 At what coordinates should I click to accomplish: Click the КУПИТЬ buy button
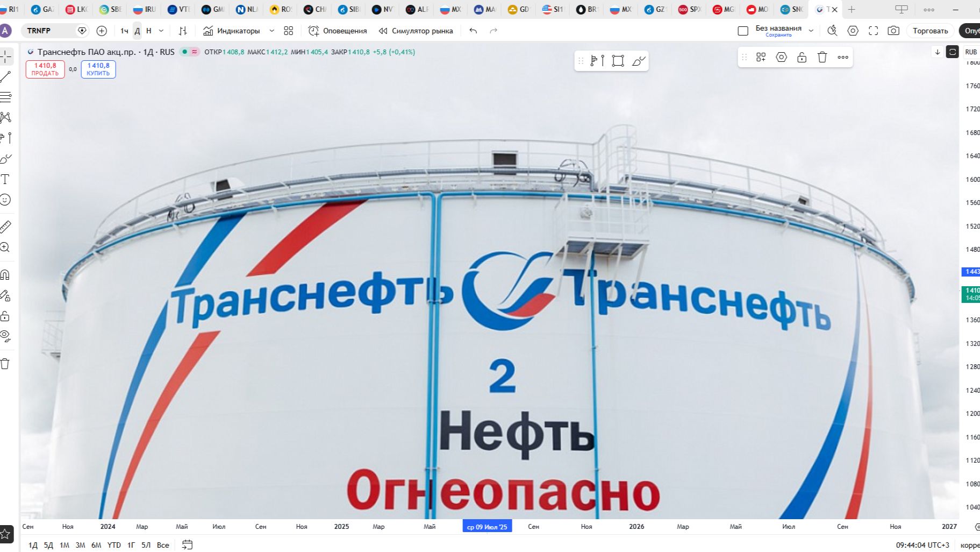[98, 69]
